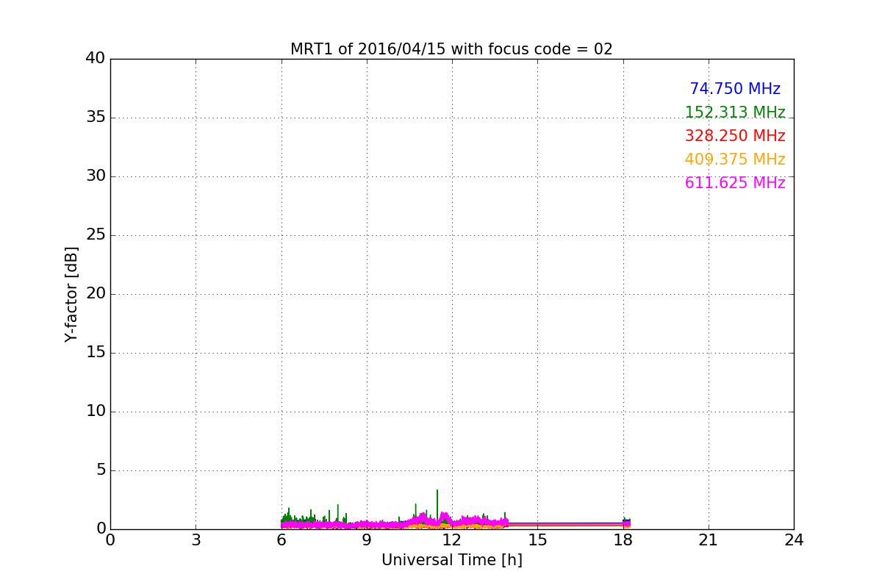Select the red 328.250 MHz legend label
The width and height of the screenshot is (882, 588).
click(735, 136)
